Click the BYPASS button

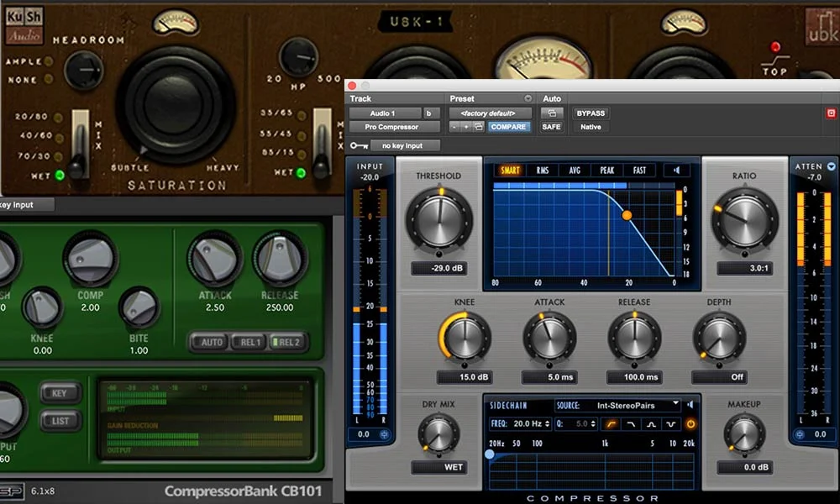[x=591, y=113]
